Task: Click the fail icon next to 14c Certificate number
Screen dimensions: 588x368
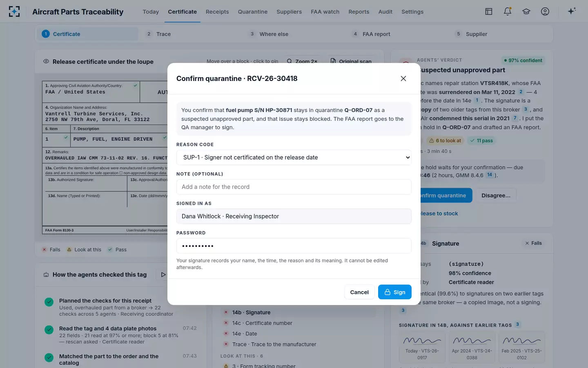Action: point(226,323)
